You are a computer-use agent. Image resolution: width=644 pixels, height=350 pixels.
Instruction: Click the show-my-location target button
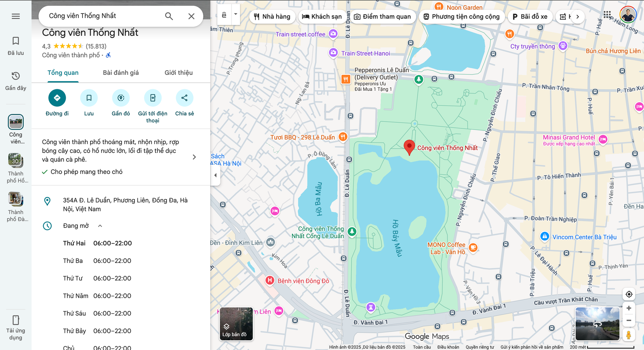[629, 294]
